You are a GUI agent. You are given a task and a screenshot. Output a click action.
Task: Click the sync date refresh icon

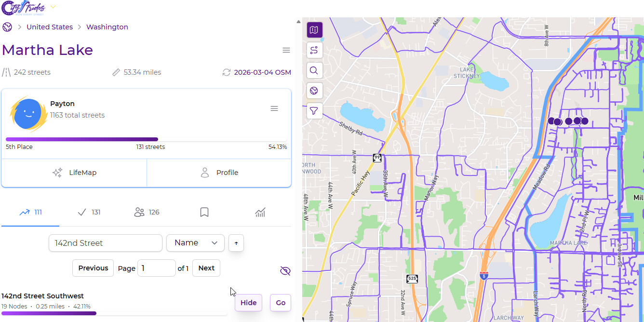click(227, 72)
